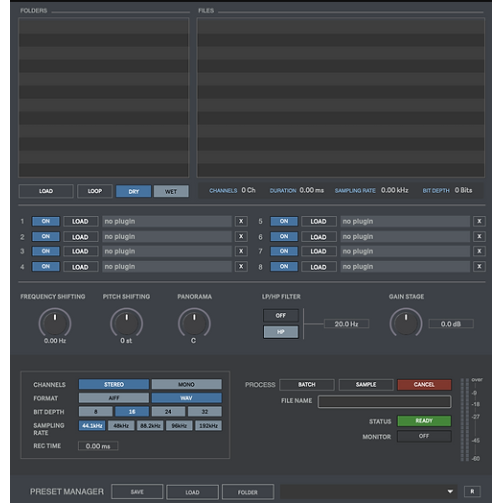Clear plugin slot 5 using X button

pyautogui.click(x=479, y=221)
